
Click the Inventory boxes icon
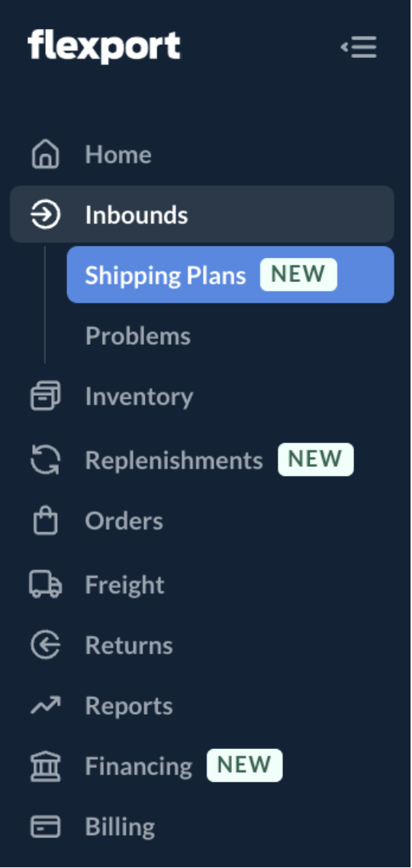coord(46,397)
